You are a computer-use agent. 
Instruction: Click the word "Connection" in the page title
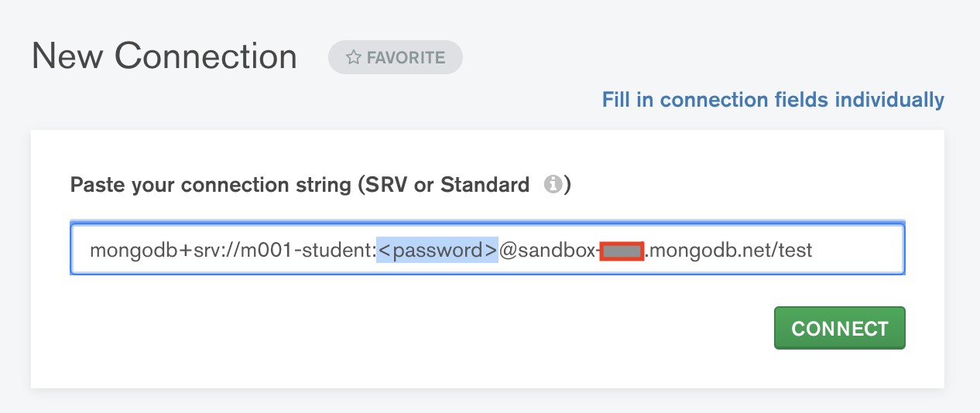coord(206,56)
